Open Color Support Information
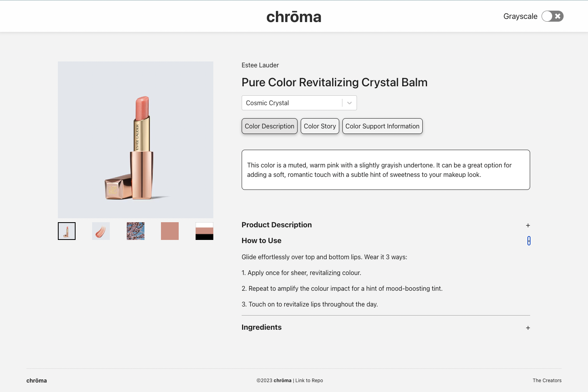The width and height of the screenshot is (588, 392). coord(382,126)
